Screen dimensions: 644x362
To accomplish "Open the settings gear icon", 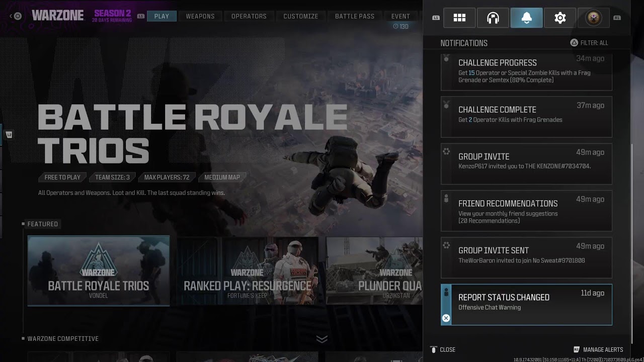I will point(560,18).
